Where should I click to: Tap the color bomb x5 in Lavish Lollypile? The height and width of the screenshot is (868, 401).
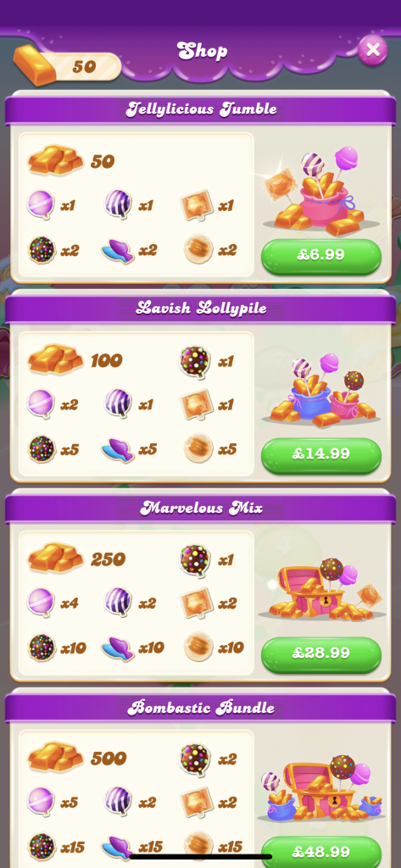(42, 448)
